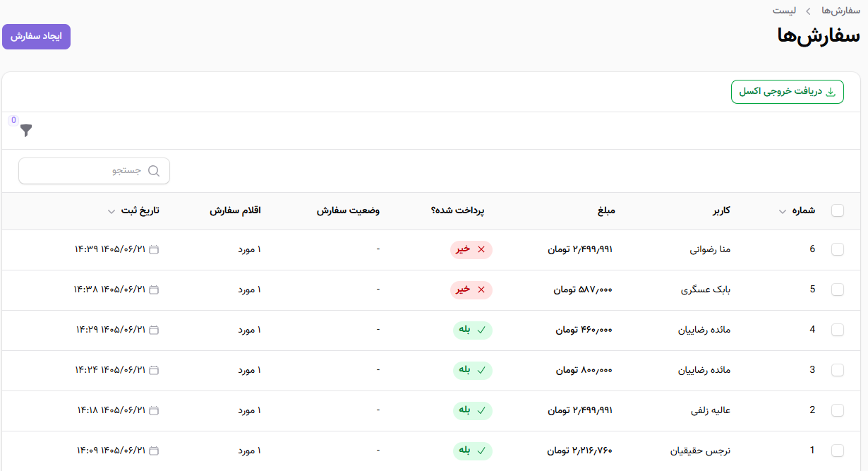
Task: Click the active filters count badge showing 0
Action: click(13, 120)
